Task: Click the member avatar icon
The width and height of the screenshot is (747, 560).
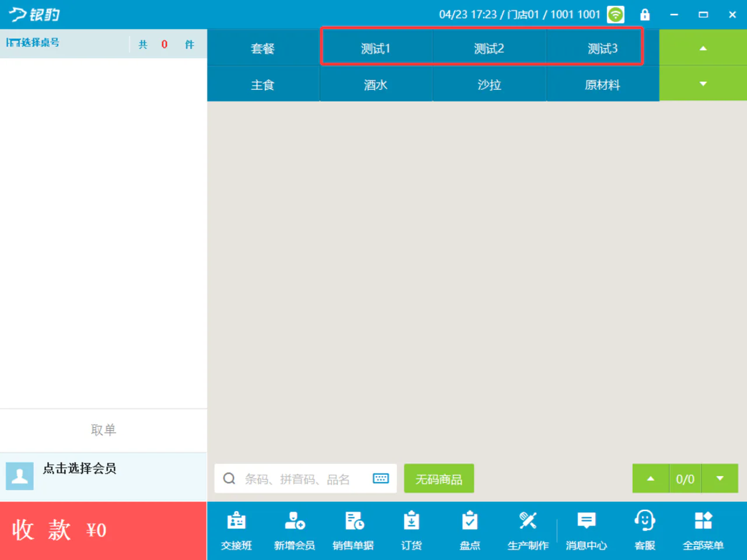Action: [x=20, y=476]
